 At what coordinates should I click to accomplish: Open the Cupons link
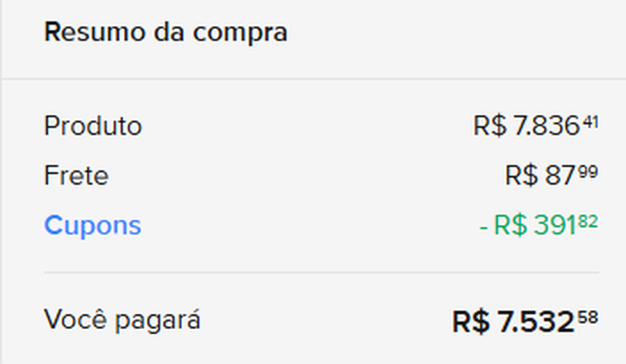coord(93,226)
